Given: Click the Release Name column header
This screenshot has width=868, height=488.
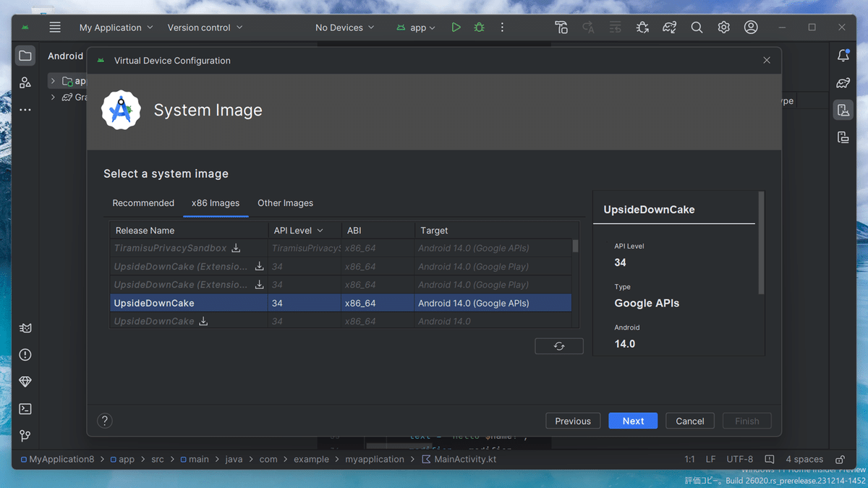Looking at the screenshot, I should coord(189,230).
